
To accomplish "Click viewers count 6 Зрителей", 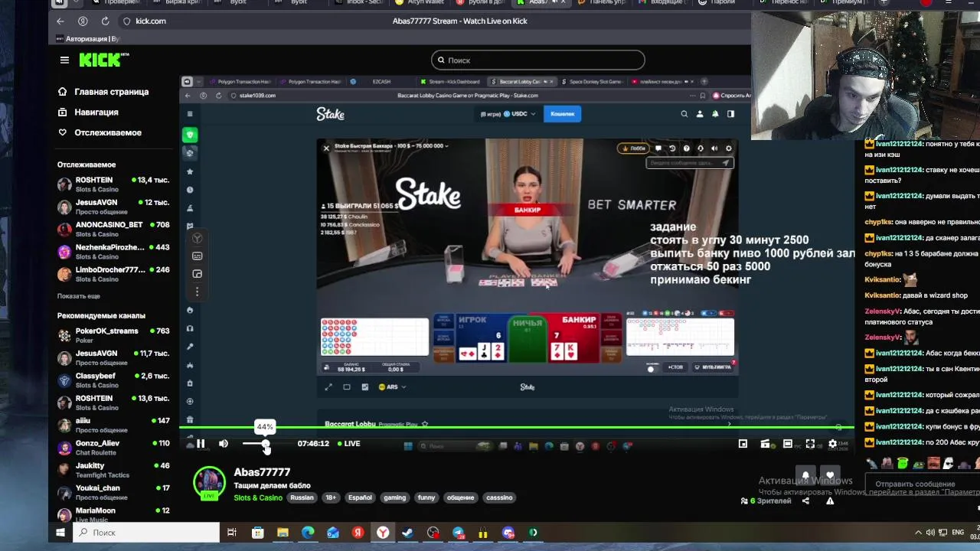I will tap(766, 501).
